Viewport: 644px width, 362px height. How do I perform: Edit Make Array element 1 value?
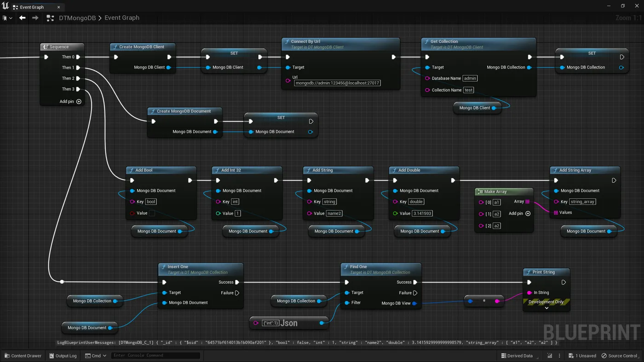coord(497,214)
